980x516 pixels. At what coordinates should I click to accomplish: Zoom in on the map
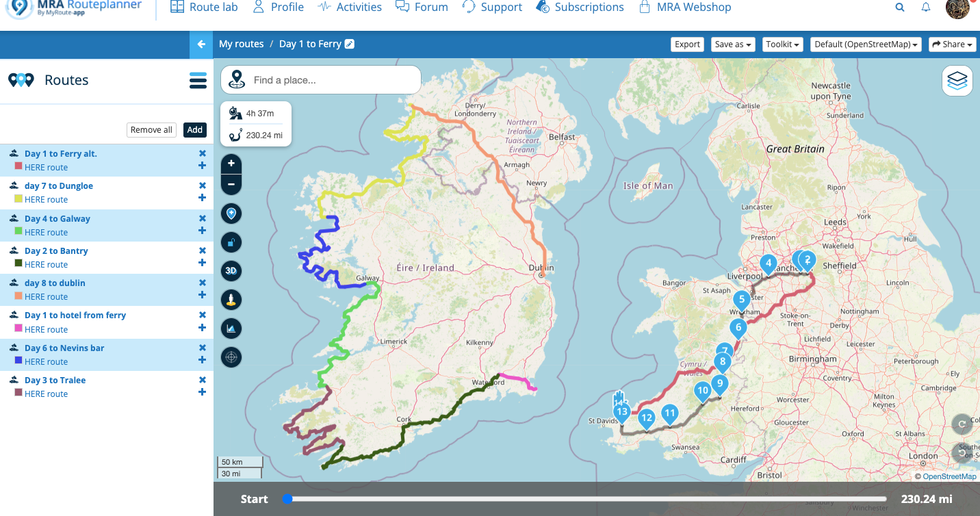point(231,164)
